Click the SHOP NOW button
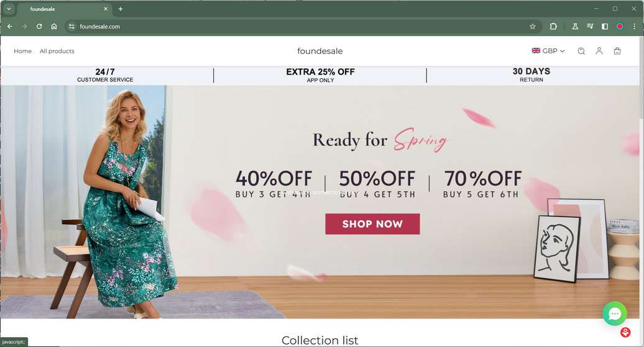644x347 pixels. click(x=372, y=224)
